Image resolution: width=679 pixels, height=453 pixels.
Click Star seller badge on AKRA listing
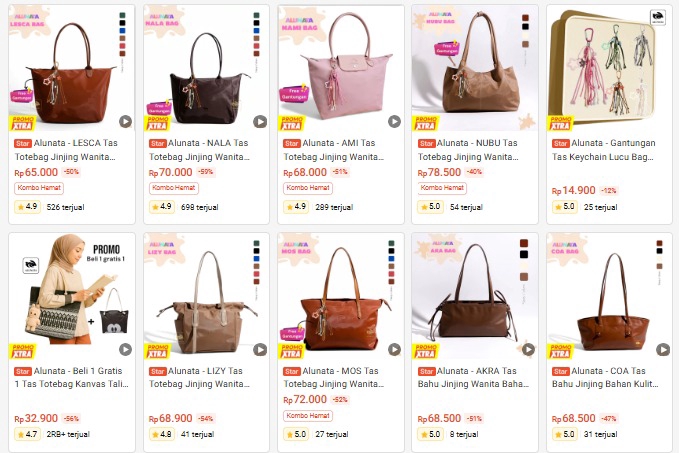pyautogui.click(x=426, y=372)
